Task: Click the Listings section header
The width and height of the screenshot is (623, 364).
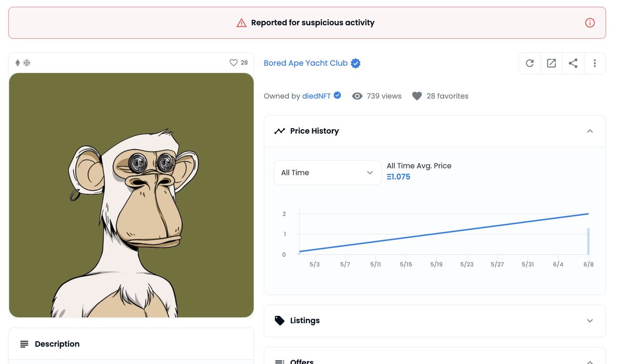Action: point(435,320)
